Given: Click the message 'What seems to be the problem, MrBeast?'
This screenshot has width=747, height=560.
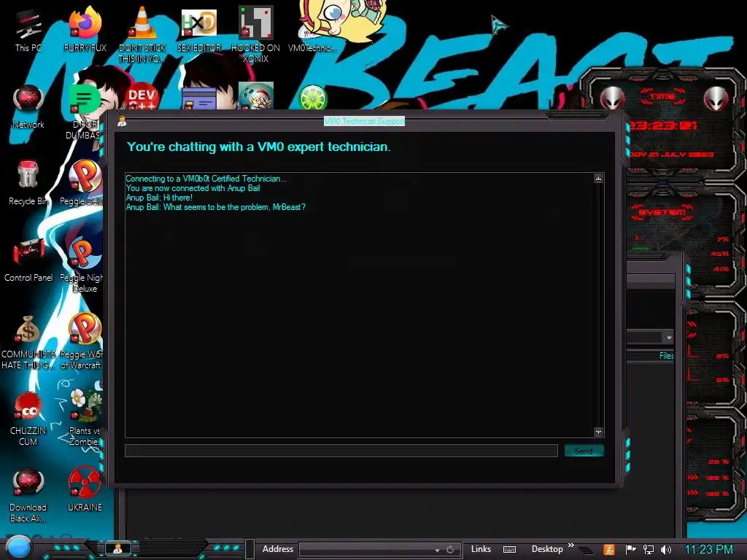Looking at the screenshot, I should [x=234, y=207].
